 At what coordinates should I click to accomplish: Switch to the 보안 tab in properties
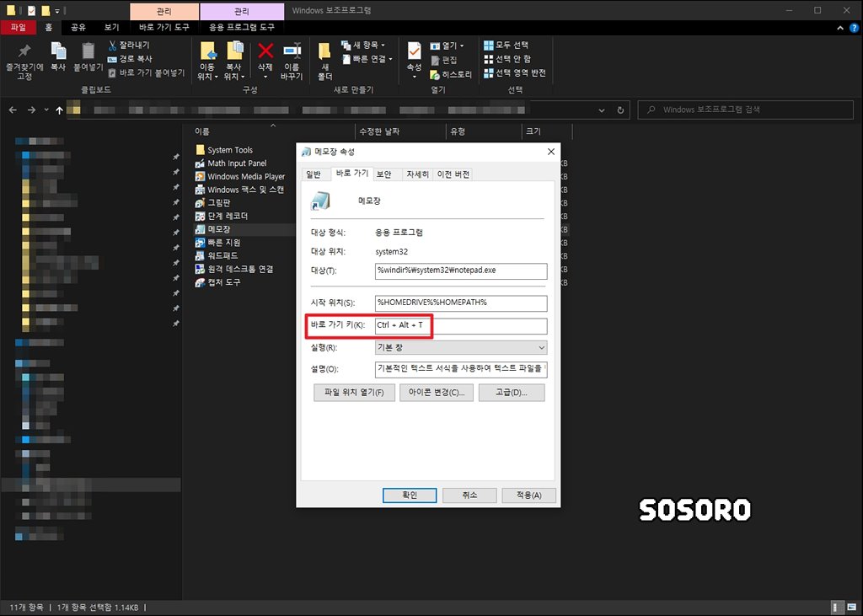point(383,174)
